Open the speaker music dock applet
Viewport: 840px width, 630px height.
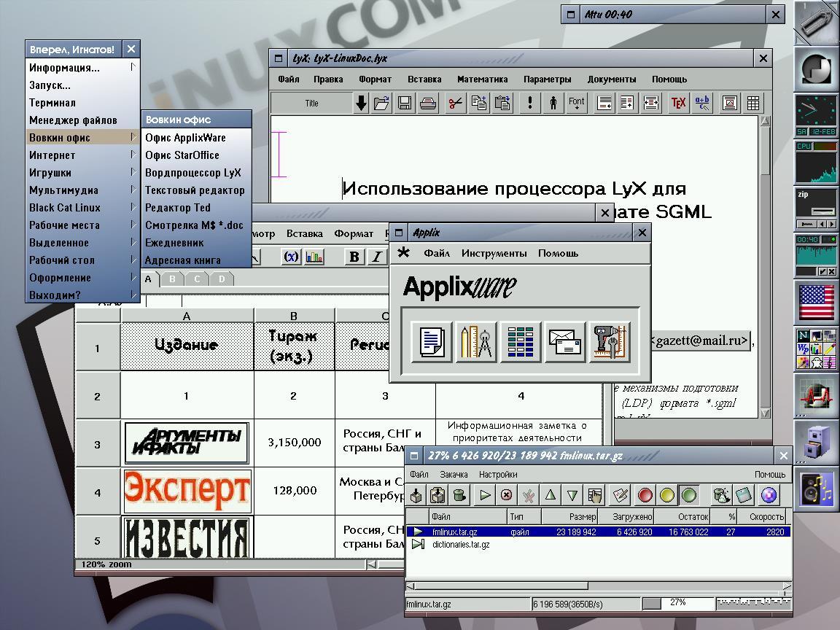coord(816,489)
